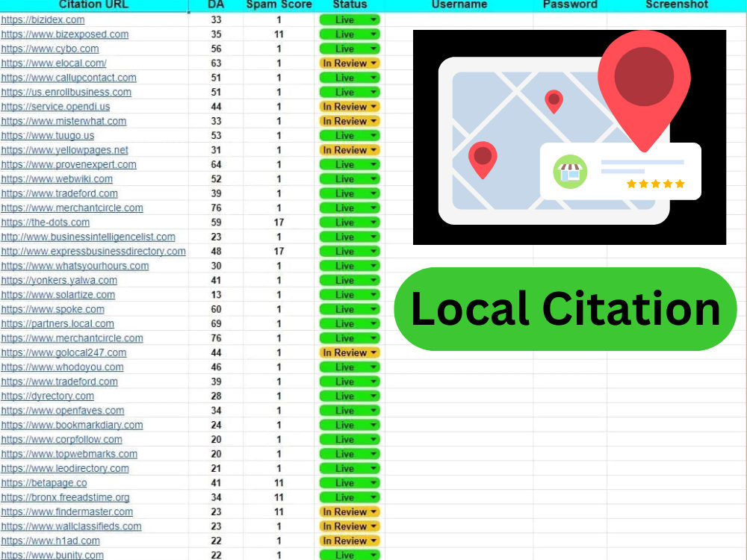This screenshot has height=560, width=747.
Task: Open businessintelligencelist.com link
Action: pos(88,237)
